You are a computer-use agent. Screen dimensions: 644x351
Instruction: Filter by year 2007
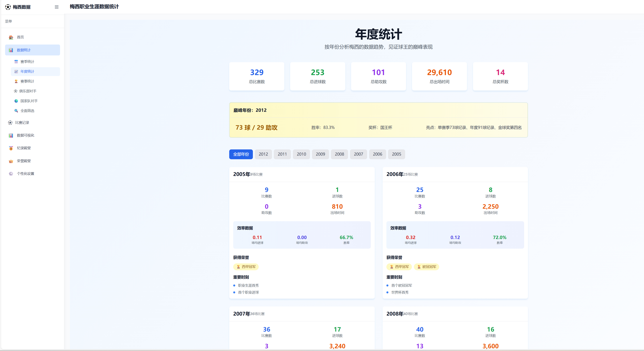pyautogui.click(x=359, y=154)
